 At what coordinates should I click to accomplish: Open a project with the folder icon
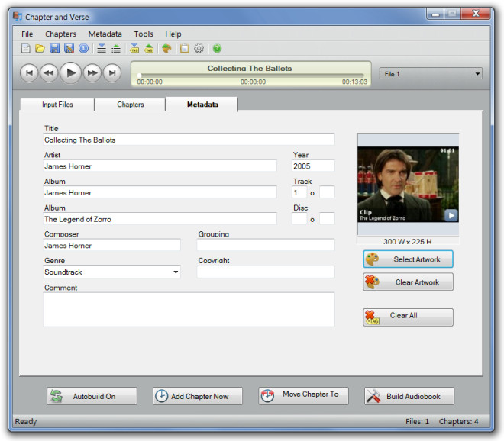click(x=40, y=49)
